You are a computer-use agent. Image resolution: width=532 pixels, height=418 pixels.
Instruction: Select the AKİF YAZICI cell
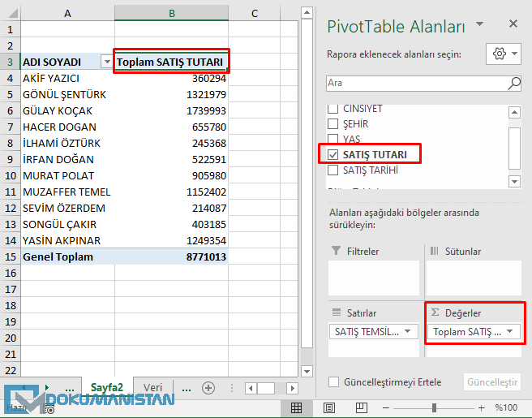(x=67, y=78)
